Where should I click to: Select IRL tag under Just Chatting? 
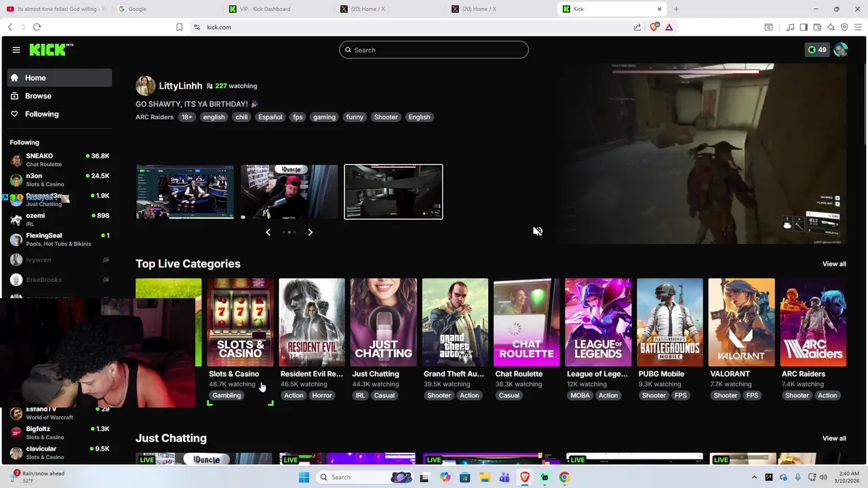360,396
